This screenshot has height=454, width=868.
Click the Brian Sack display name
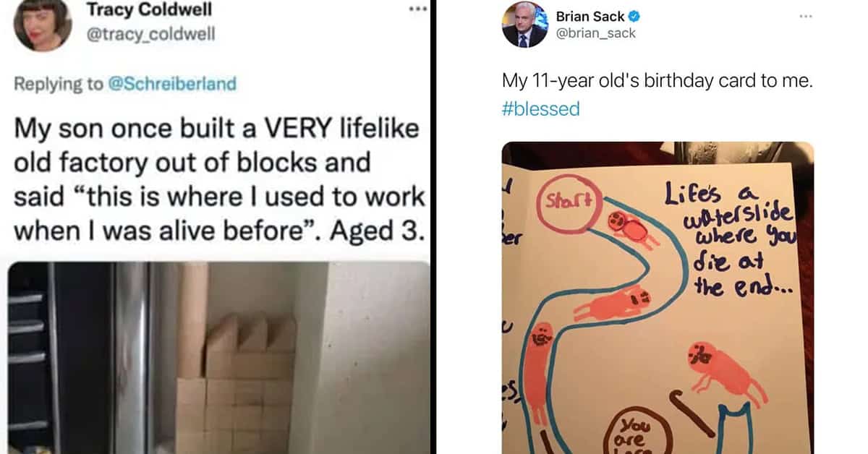tap(590, 17)
